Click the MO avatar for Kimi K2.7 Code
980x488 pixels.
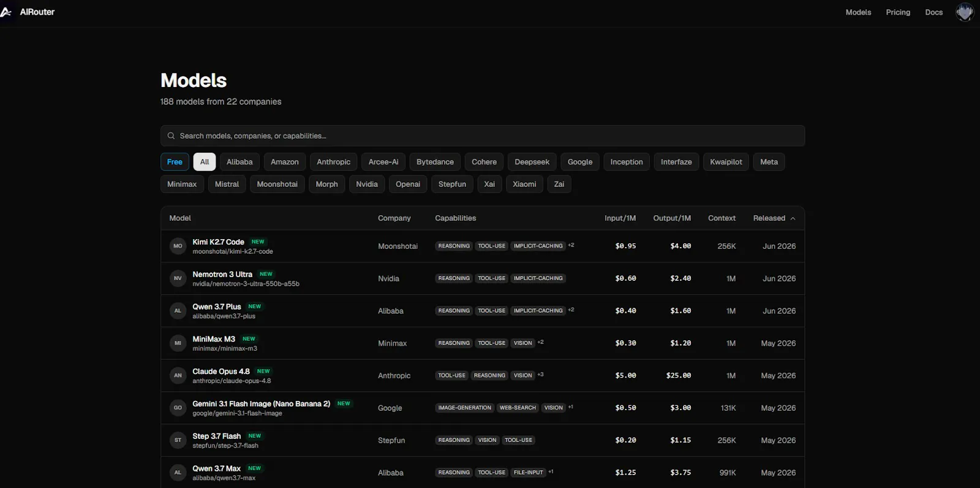[178, 246]
